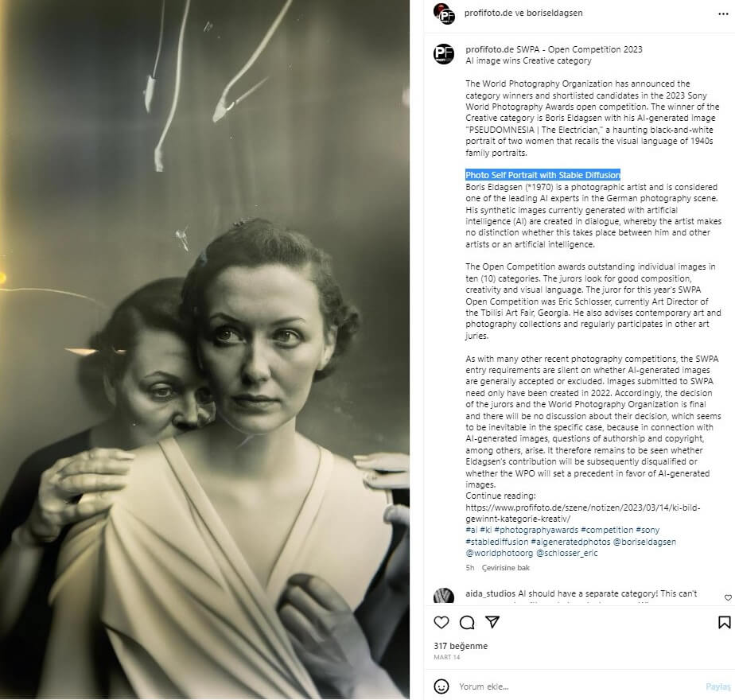The width and height of the screenshot is (735, 700).
Task: Visit the @boriseldagsen mention link
Action: coord(644,542)
